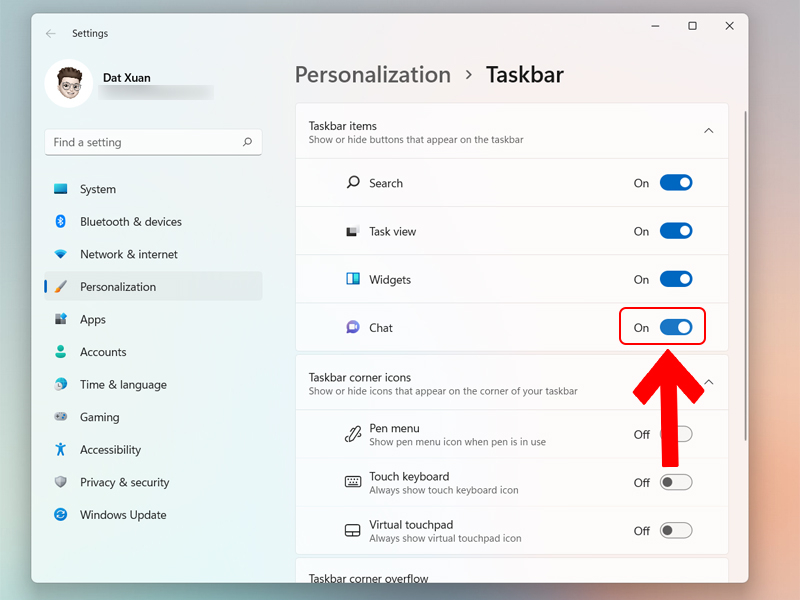
Task: Click the Touch keyboard icon
Action: pos(353,482)
